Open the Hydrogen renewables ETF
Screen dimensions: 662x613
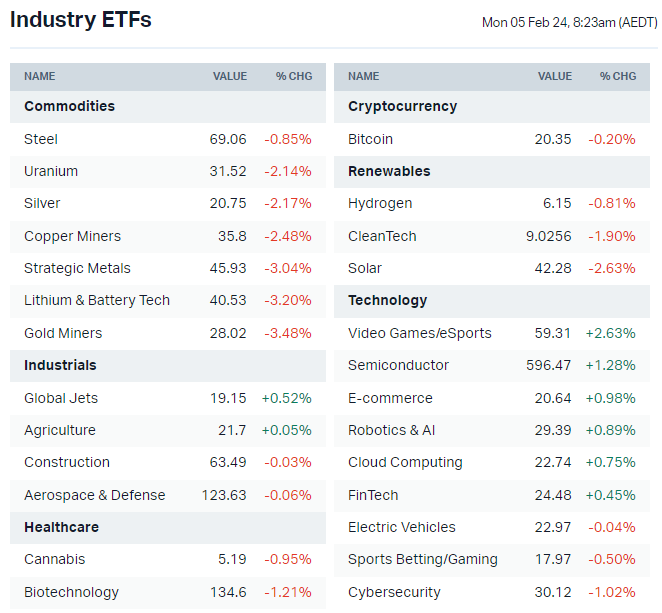(380, 203)
